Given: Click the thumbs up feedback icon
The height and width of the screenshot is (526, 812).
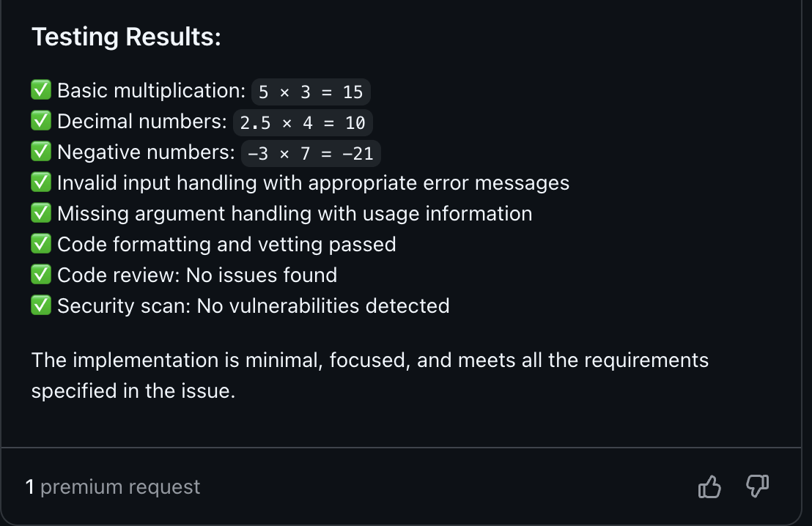Looking at the screenshot, I should tap(709, 486).
